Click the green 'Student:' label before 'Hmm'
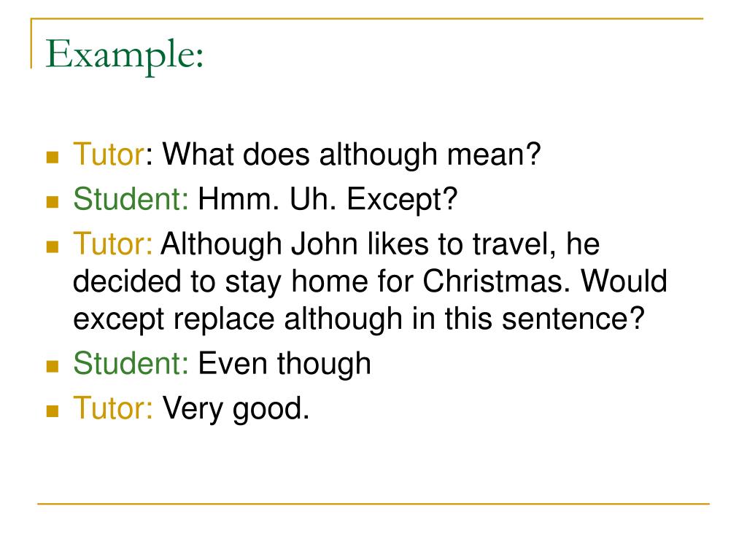Screen dimensions: 747x560 [x=131, y=199]
